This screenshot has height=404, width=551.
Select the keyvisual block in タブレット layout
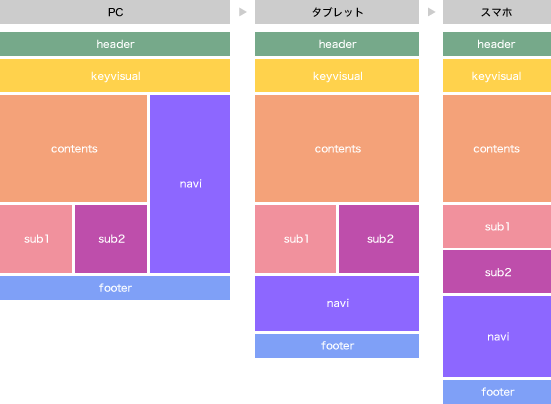337,76
